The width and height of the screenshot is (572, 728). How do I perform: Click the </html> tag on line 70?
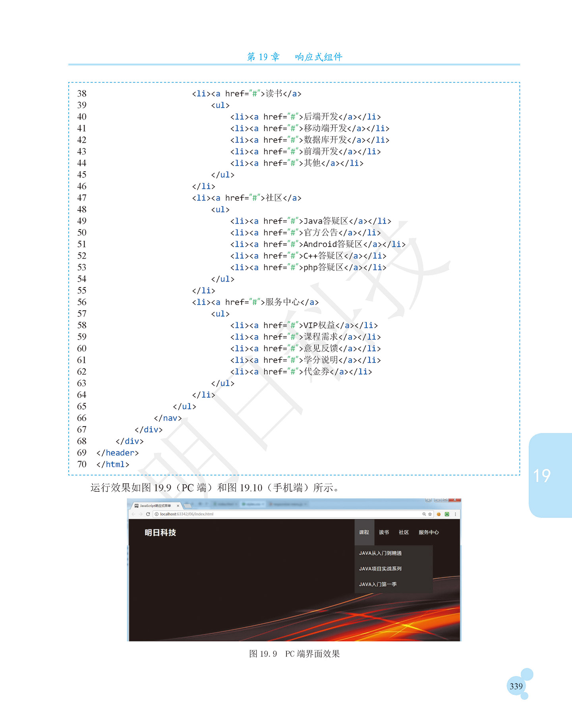(113, 464)
